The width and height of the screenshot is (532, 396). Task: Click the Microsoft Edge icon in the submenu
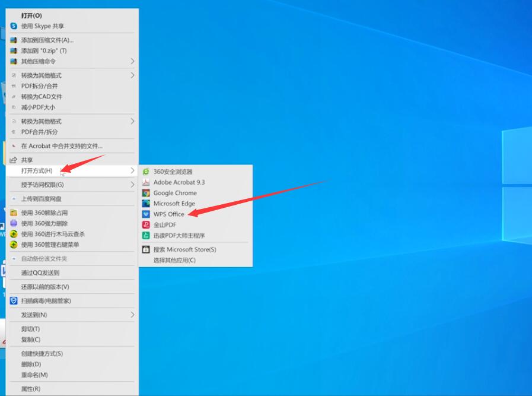coord(146,204)
